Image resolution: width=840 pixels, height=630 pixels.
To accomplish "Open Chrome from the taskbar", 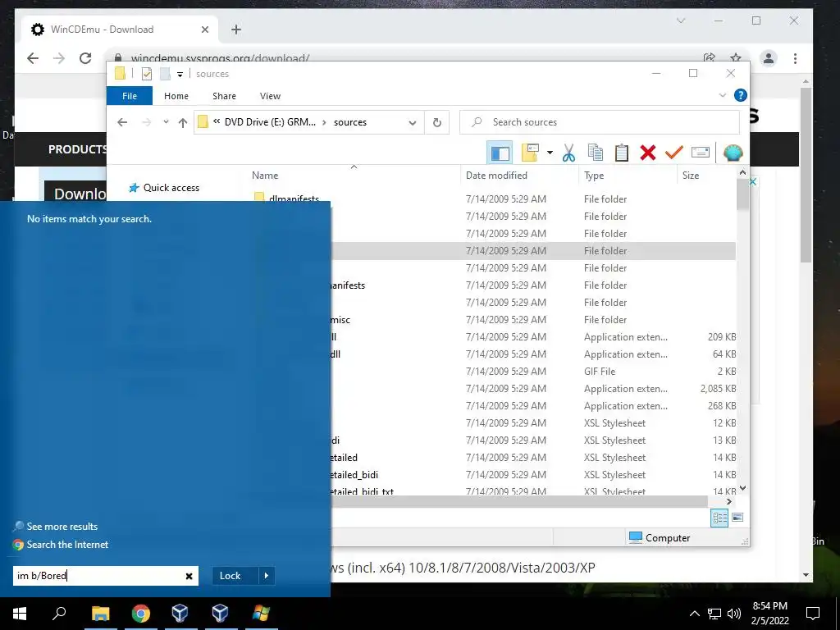I will point(140,614).
